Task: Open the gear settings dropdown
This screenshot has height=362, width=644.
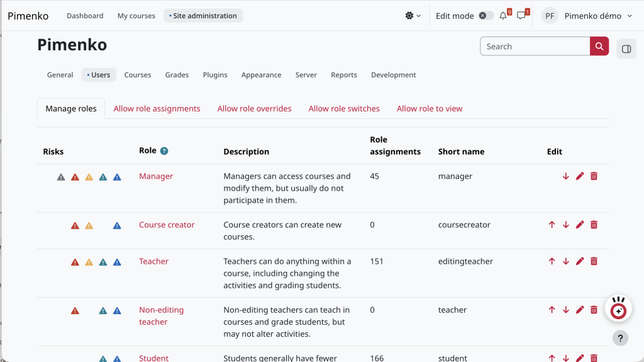Action: [x=413, y=16]
